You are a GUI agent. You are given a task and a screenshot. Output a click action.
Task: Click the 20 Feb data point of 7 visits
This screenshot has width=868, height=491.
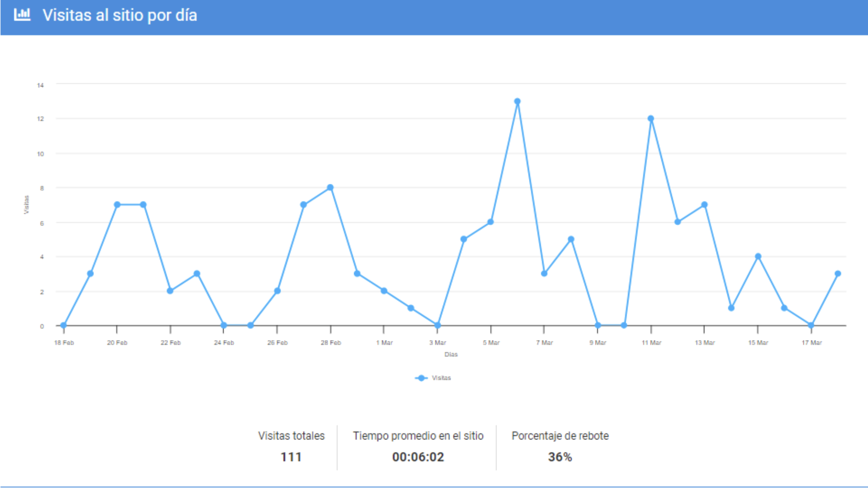tap(117, 205)
